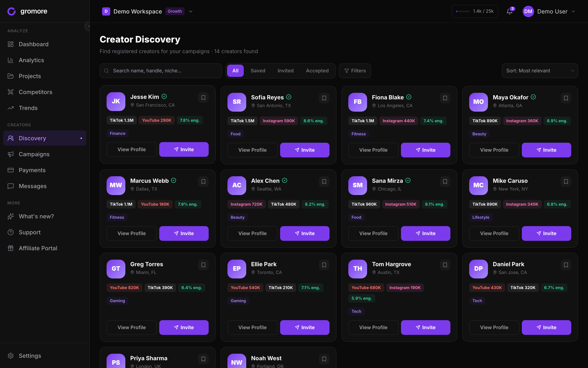Image resolution: width=588 pixels, height=368 pixels.
Task: Expand the Demo Workspace switcher chevron
Action: tap(191, 11)
